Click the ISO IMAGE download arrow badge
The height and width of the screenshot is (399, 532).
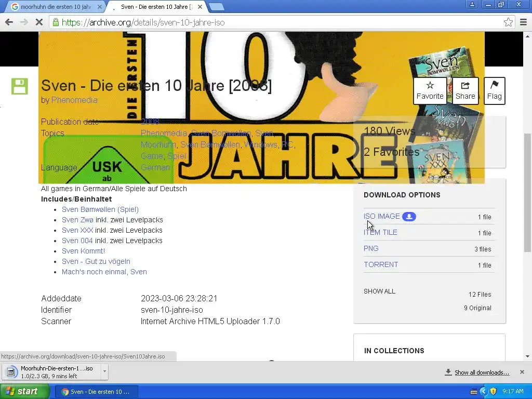[x=409, y=217]
